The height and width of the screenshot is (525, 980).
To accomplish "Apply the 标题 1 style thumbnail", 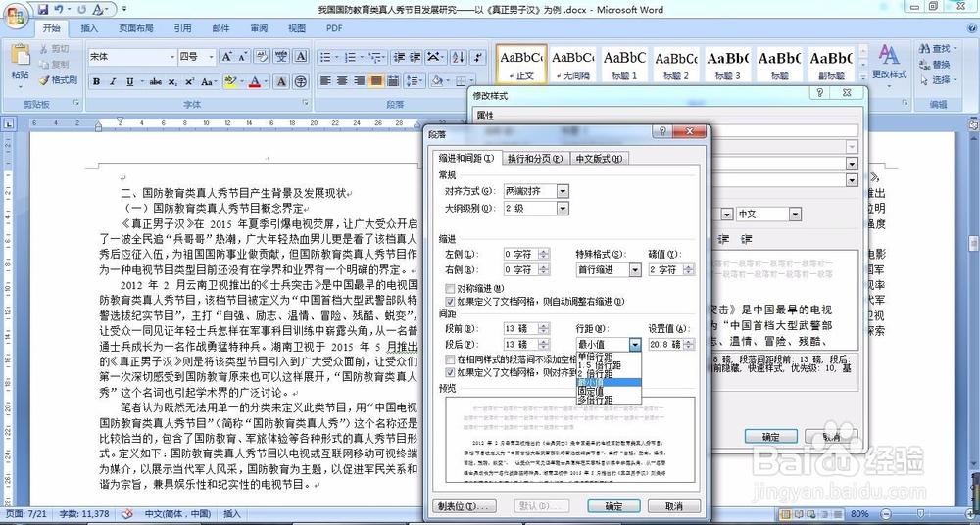I will [623, 64].
